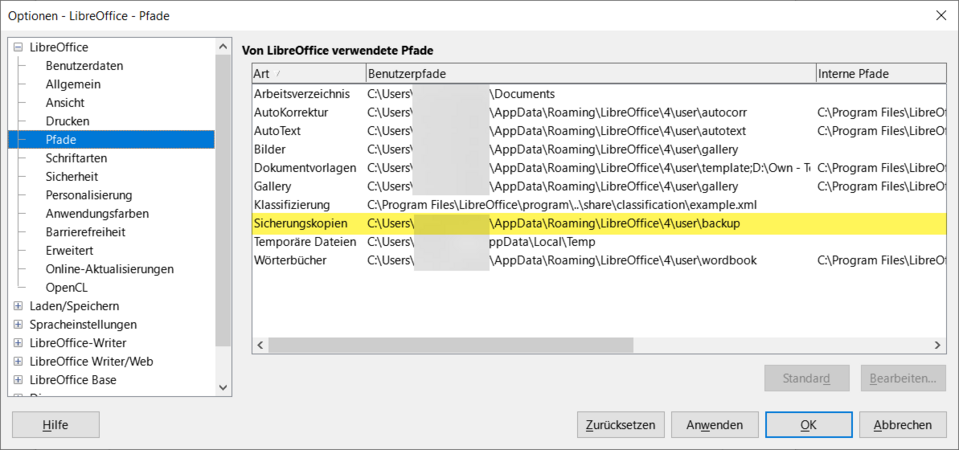The image size is (959, 450).
Task: Select the Gallery path row
Action: click(599, 186)
